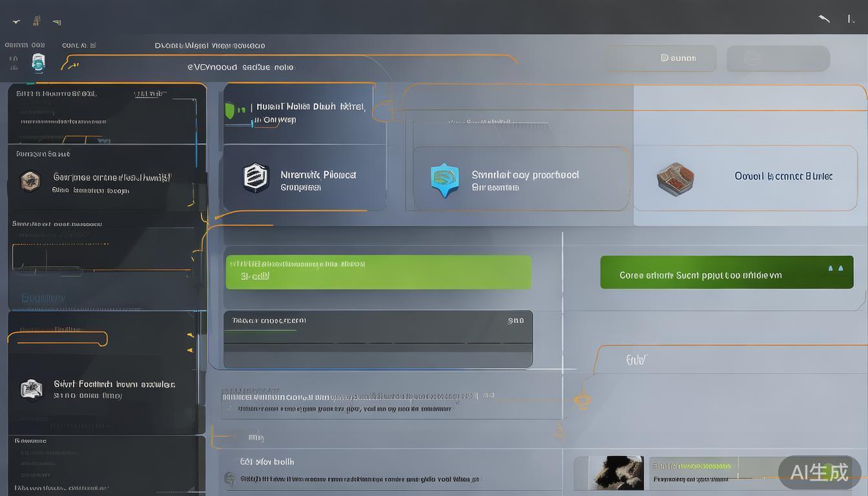Click the blue shield badge icon
The height and width of the screenshot is (496, 868).
pos(444,180)
